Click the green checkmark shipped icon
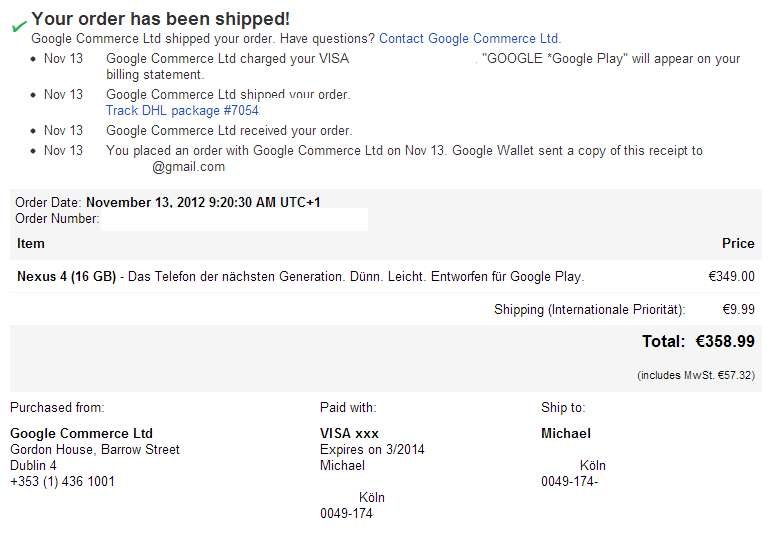Viewport: 773px width, 546px height. 19,26
